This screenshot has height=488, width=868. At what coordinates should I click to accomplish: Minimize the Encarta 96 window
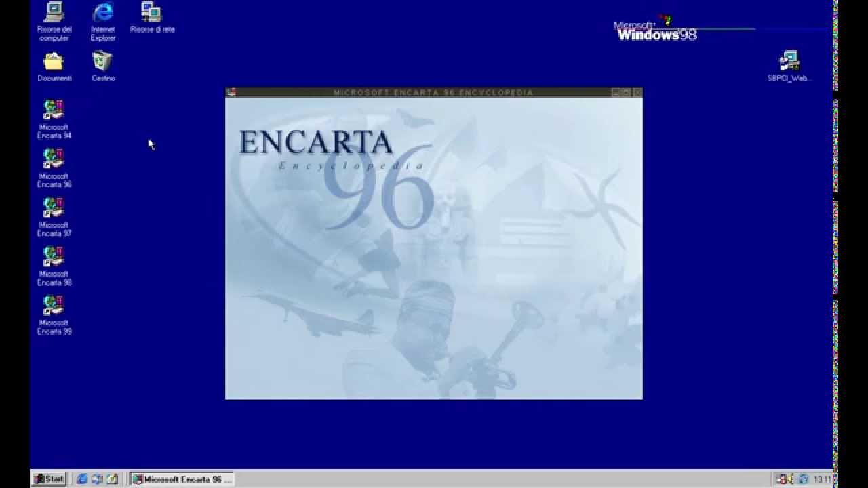pos(616,92)
